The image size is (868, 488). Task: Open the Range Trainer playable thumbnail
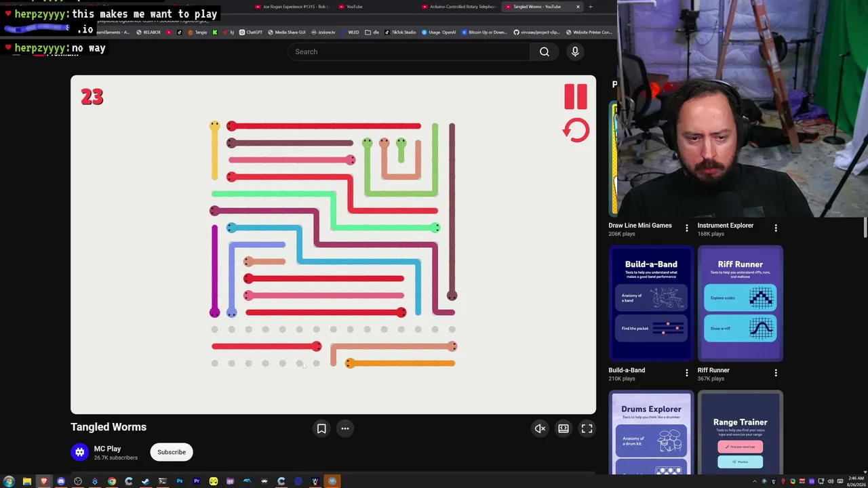coord(740,432)
